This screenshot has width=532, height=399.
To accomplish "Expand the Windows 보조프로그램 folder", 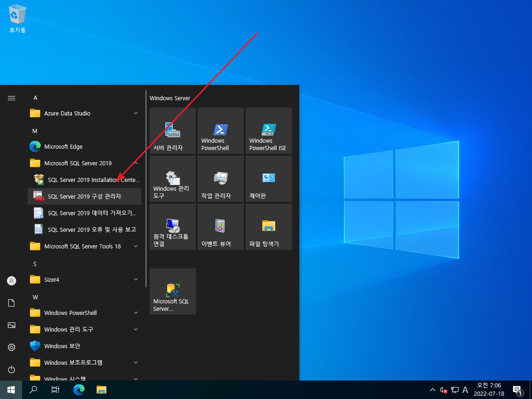I will [85, 363].
